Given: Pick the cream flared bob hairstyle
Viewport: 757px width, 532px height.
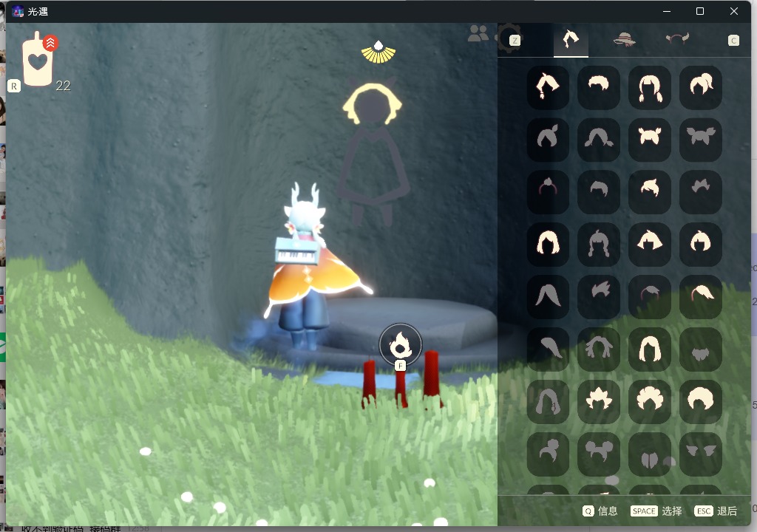Looking at the screenshot, I should [x=650, y=245].
